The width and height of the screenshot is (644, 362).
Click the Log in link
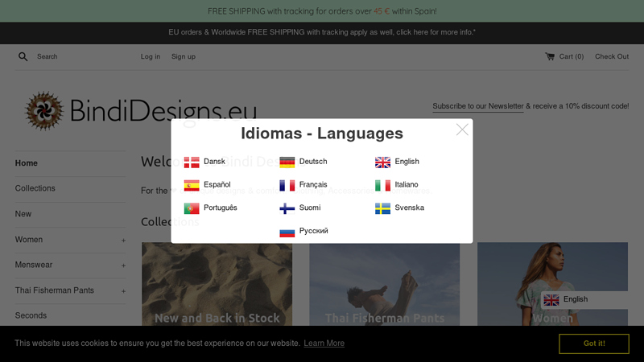[151, 56]
